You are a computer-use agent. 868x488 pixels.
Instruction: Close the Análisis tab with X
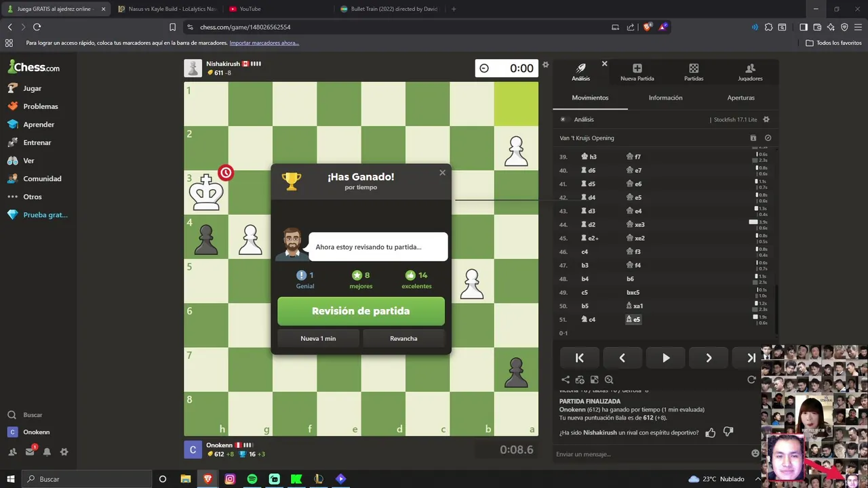point(604,64)
